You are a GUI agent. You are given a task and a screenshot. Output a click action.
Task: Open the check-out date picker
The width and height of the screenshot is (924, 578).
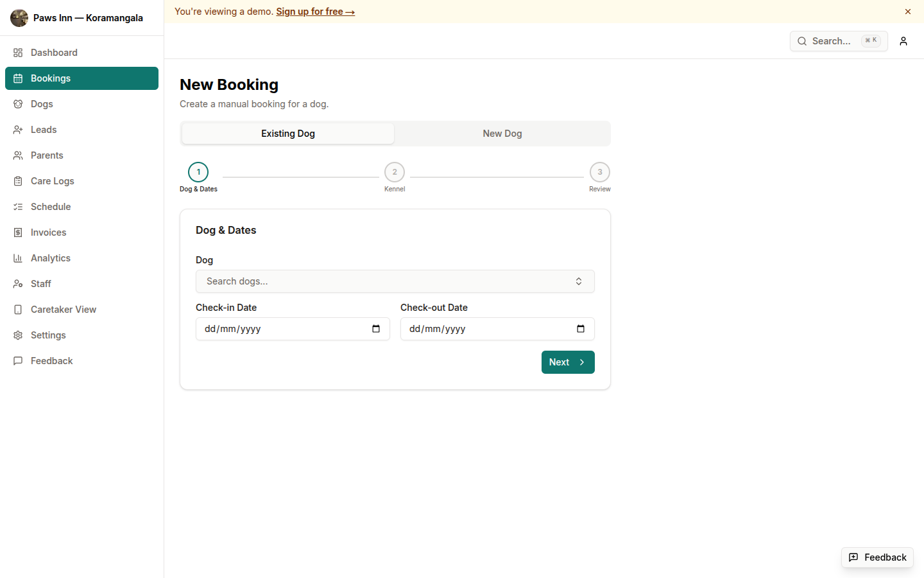(580, 329)
